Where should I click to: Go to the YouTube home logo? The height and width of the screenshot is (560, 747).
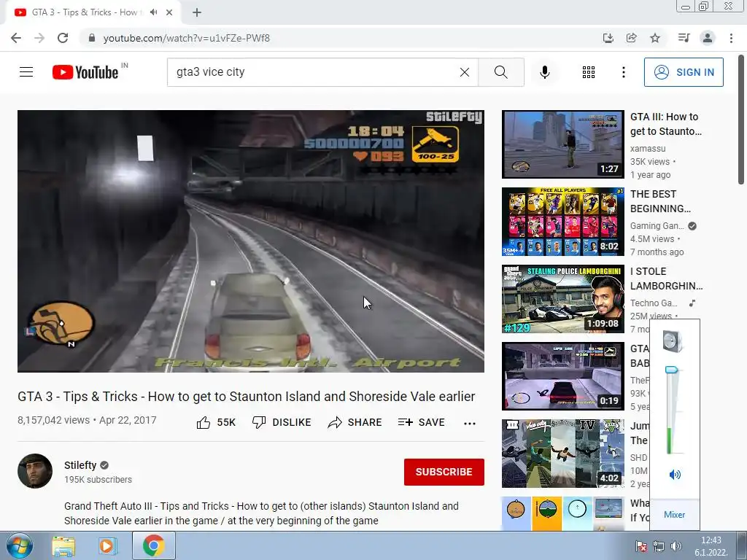(x=85, y=72)
